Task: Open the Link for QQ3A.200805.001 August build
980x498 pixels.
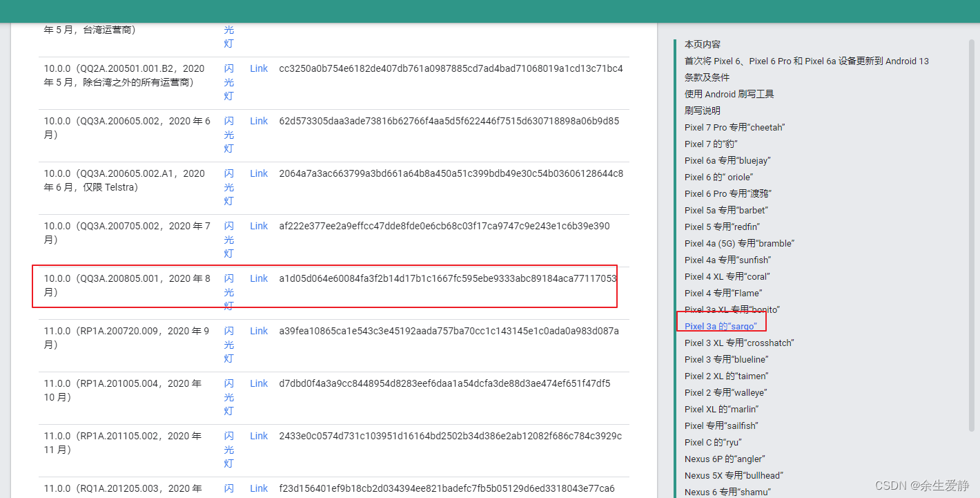Action: click(x=259, y=278)
